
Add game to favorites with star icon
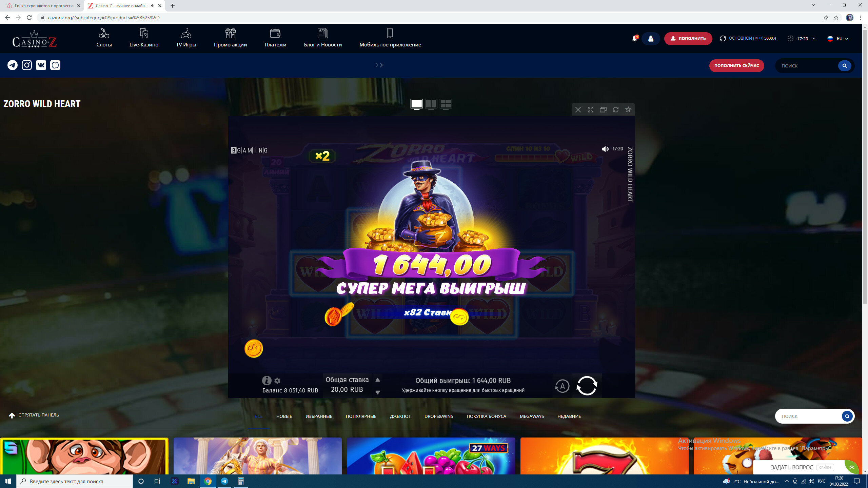[x=628, y=109]
